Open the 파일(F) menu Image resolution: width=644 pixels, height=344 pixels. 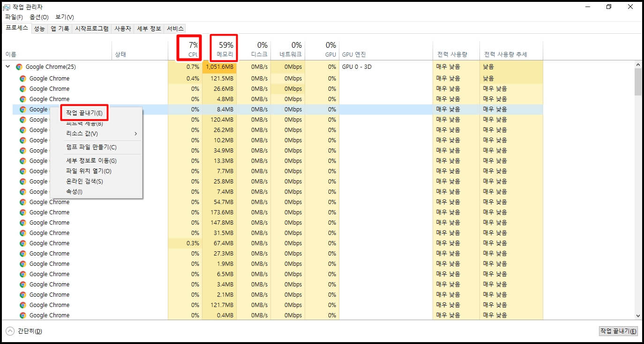(x=14, y=17)
